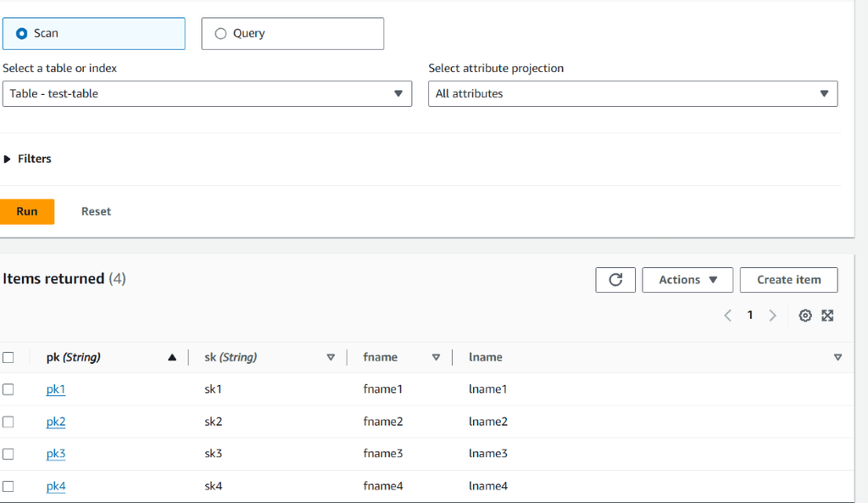This screenshot has width=868, height=503.
Task: Check the select-all header checkbox
Action: (8, 358)
